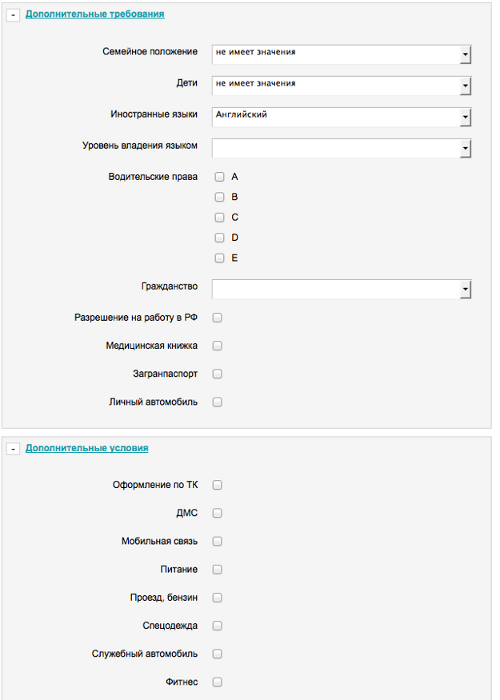The width and height of the screenshot is (500, 700).
Task: Tick the Медицинская книжка checkbox
Action: 217,346
